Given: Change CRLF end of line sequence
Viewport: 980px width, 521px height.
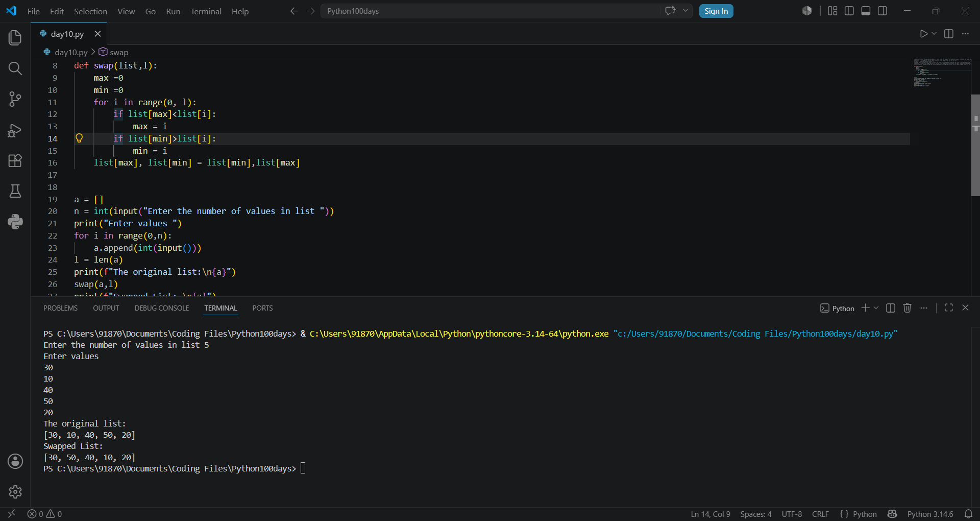Looking at the screenshot, I should tap(820, 514).
